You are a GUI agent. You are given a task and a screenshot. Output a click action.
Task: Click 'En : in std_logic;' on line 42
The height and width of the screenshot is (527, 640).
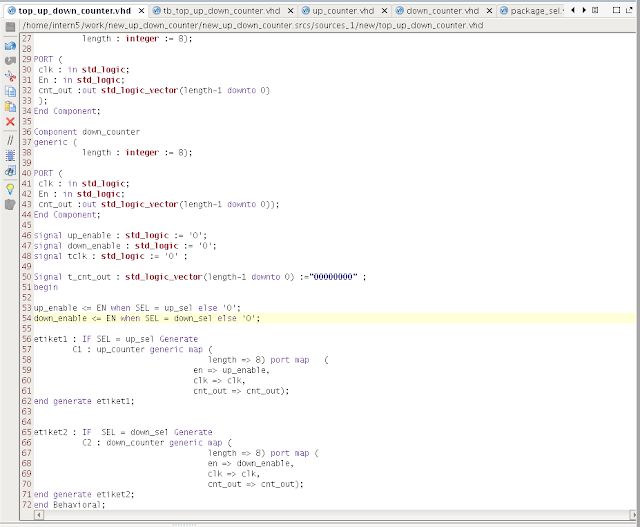[x=81, y=194]
